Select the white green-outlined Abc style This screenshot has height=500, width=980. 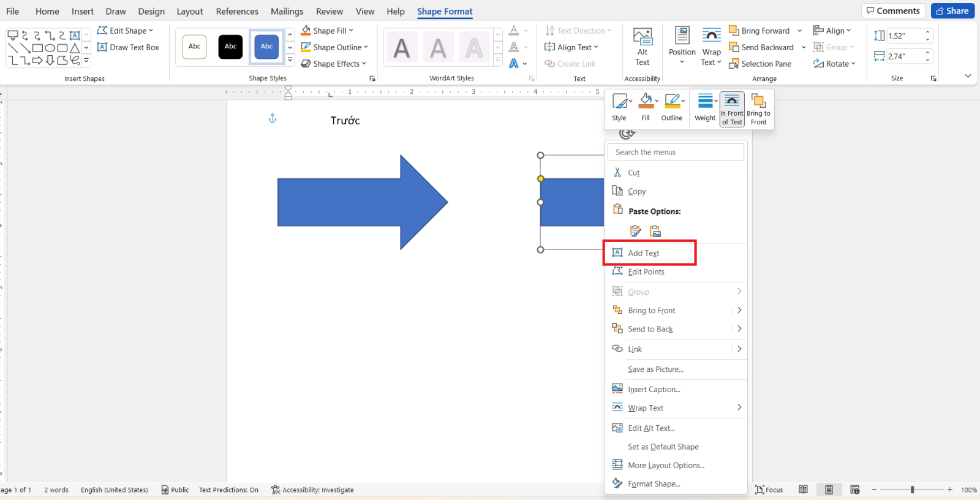[x=194, y=47]
